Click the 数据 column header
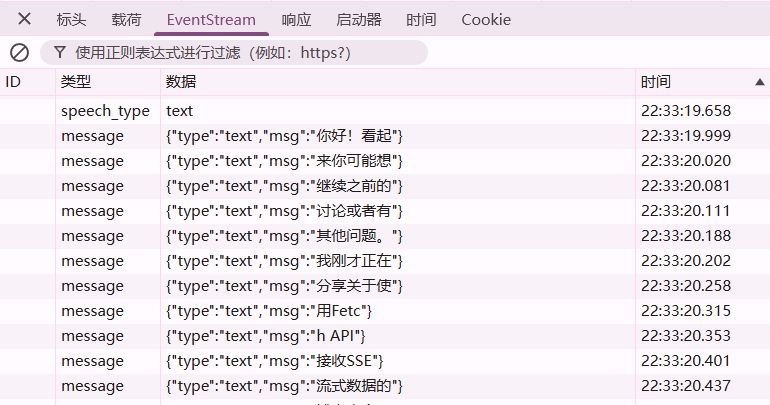 [x=398, y=82]
